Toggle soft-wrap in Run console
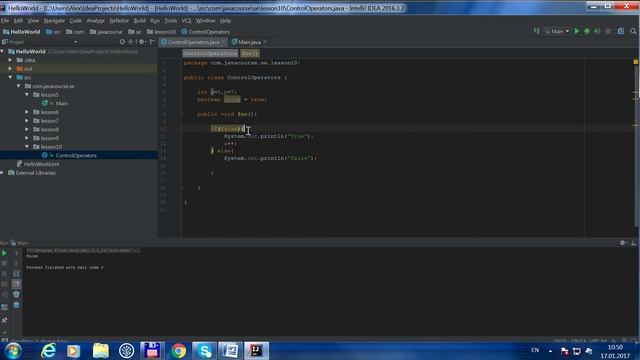 click(16, 274)
